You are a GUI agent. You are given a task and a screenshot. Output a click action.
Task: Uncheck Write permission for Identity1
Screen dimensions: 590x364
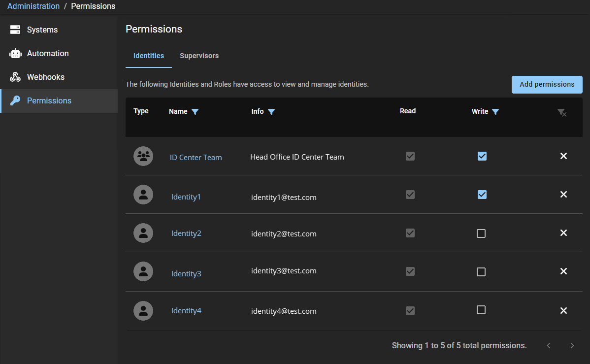pos(482,195)
